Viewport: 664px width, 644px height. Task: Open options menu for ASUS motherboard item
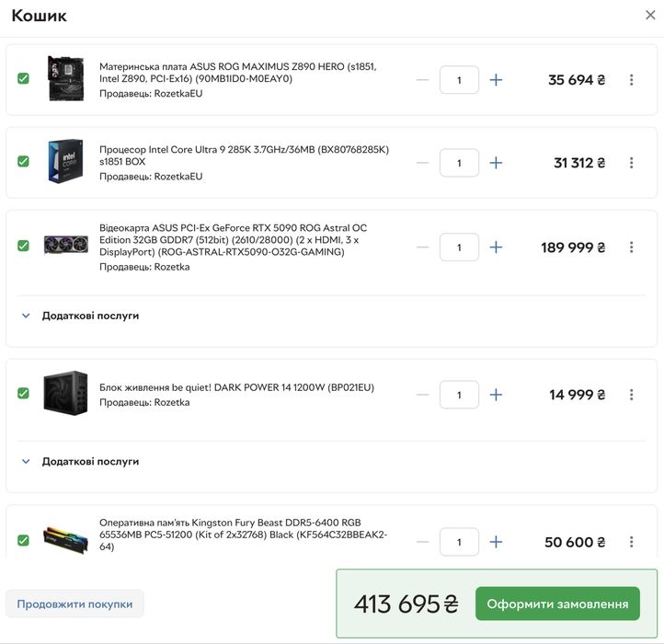631,80
